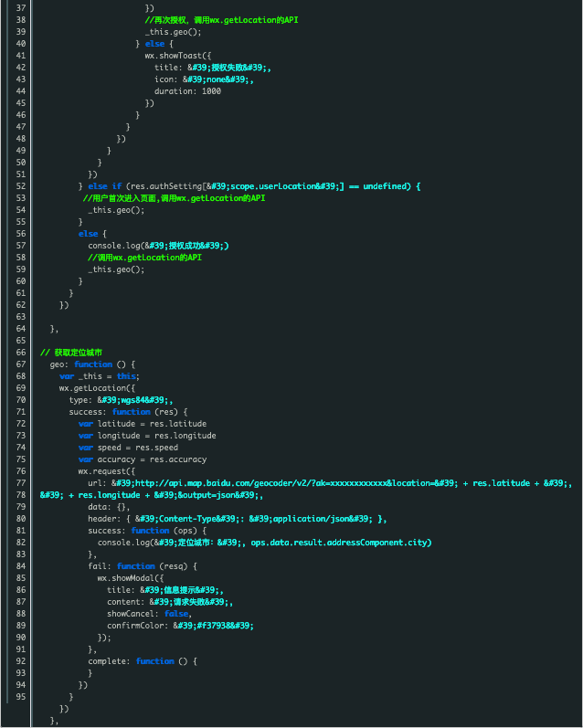
Task: Click line number 37 in the gutter
Action: (x=20, y=6)
